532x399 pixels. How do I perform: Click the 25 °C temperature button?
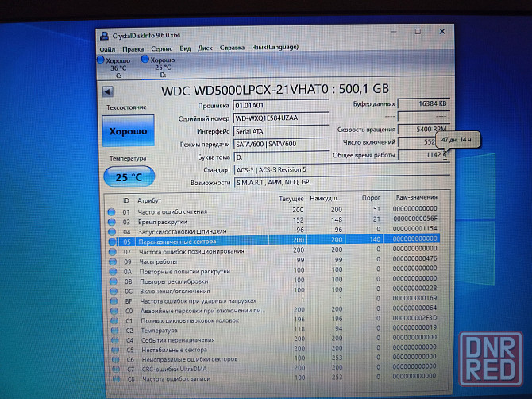click(x=129, y=177)
